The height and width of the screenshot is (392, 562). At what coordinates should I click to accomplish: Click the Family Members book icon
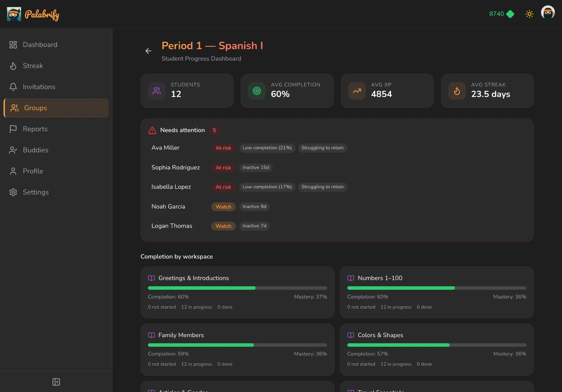pos(151,335)
